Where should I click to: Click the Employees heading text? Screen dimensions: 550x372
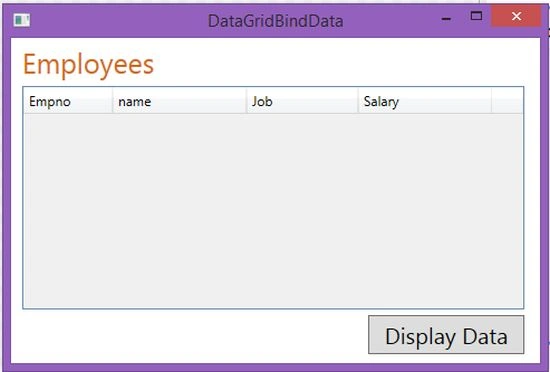(x=88, y=65)
